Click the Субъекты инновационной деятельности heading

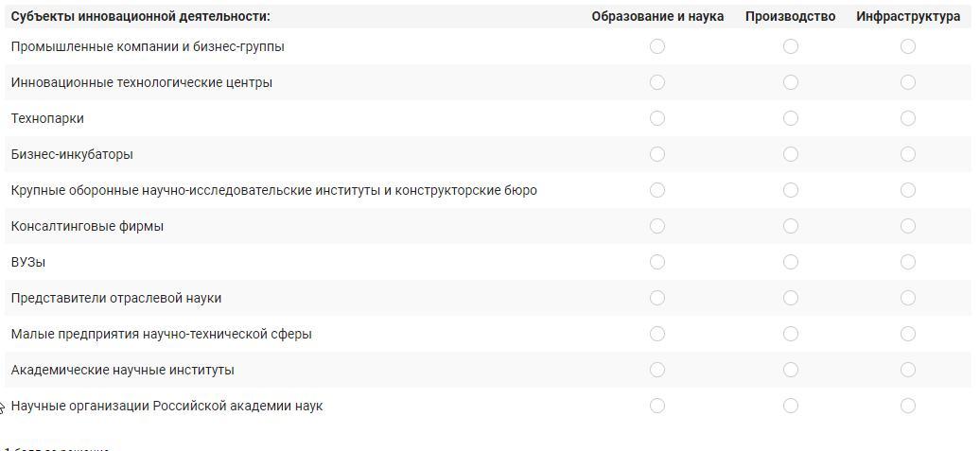click(140, 16)
